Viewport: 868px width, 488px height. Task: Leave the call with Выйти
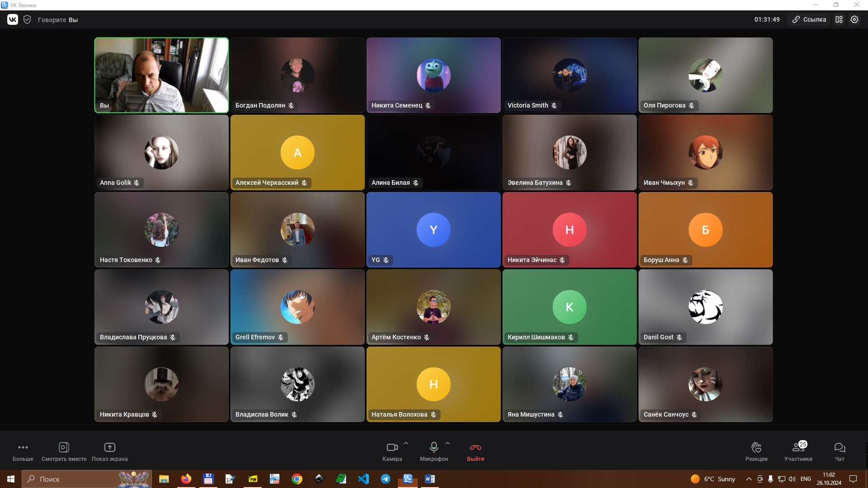(x=476, y=452)
